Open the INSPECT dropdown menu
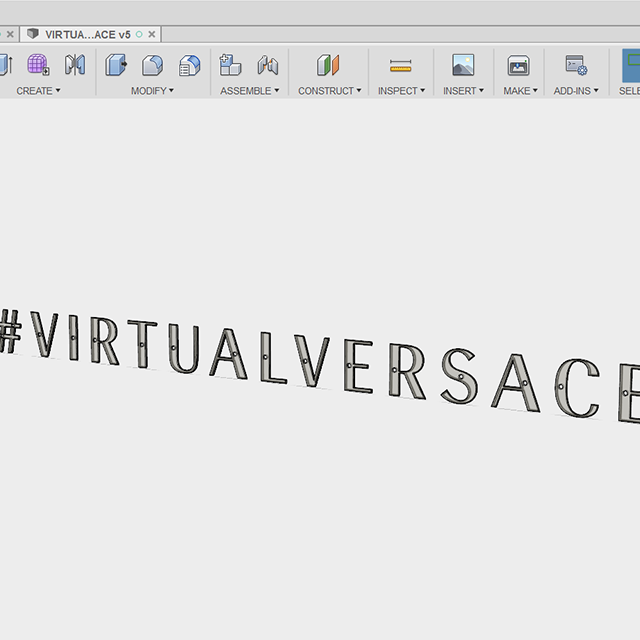Image resolution: width=640 pixels, height=640 pixels. [x=401, y=91]
